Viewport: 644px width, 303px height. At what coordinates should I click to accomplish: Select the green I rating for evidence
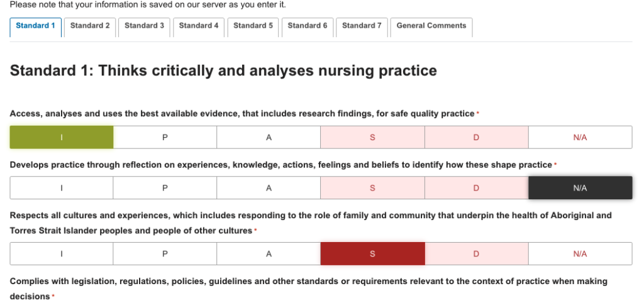(x=62, y=137)
